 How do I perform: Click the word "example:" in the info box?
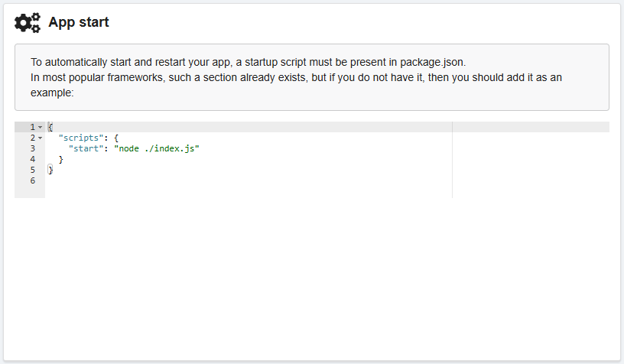[x=52, y=93]
